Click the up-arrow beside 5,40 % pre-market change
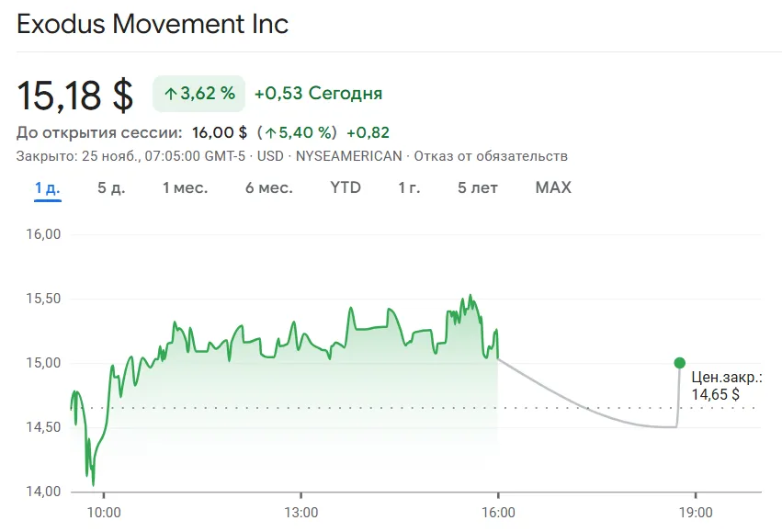Viewport: 782px width, 532px height. coord(270,133)
